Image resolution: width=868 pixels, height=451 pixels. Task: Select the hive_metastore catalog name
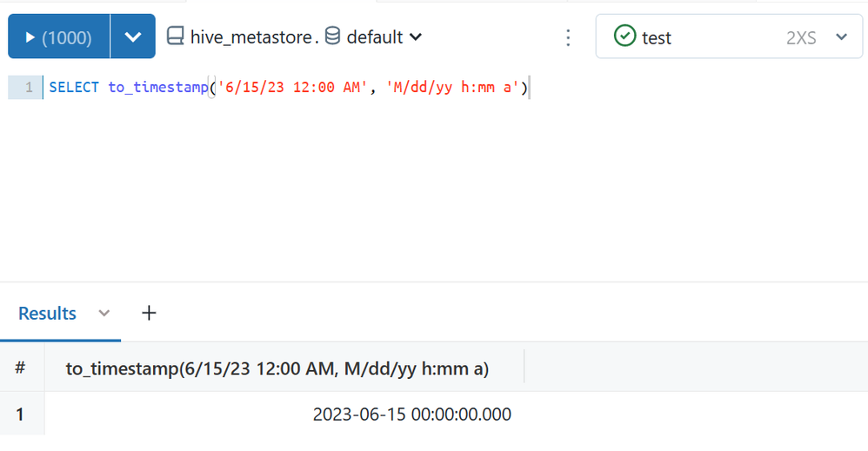pyautogui.click(x=246, y=37)
